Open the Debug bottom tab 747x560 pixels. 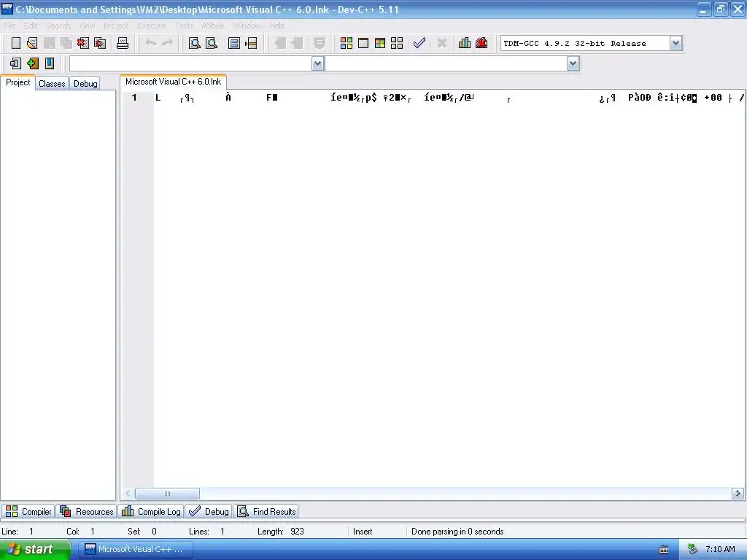click(209, 511)
